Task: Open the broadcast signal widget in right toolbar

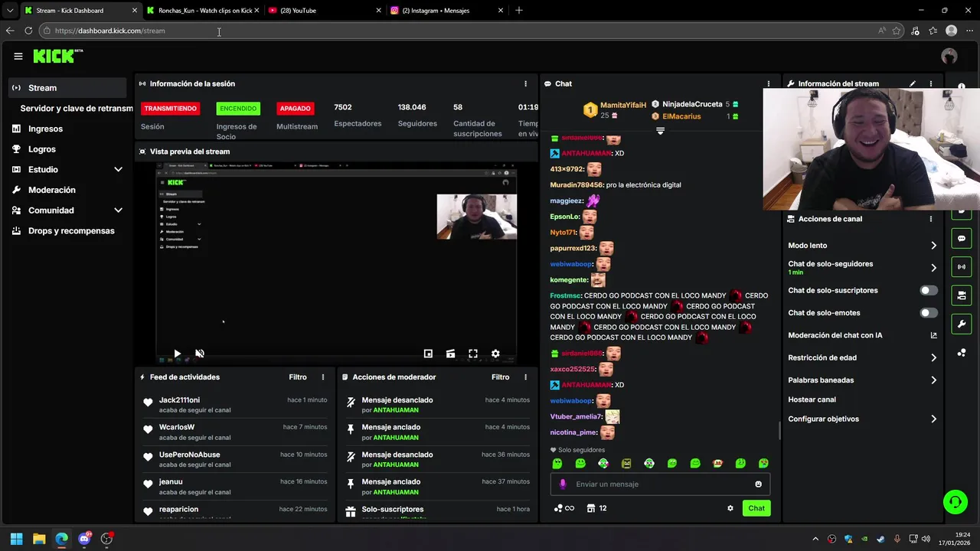Action: coord(962,267)
